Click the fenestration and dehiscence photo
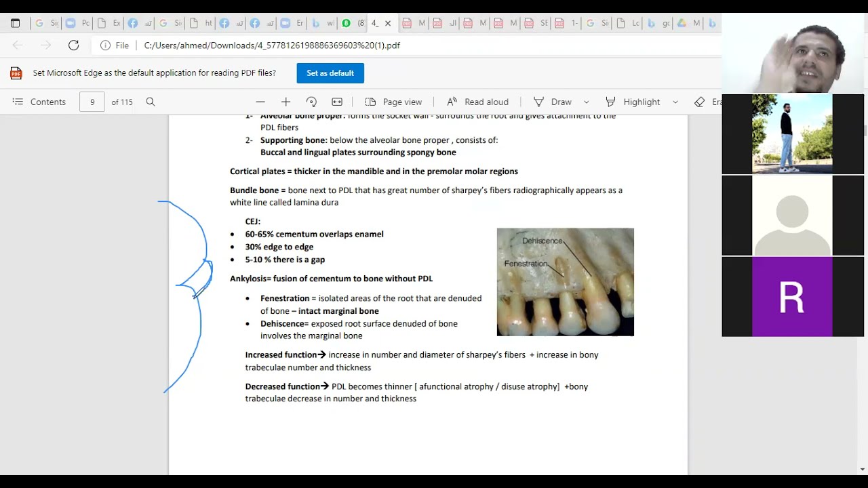The height and width of the screenshot is (488, 868). (566, 282)
